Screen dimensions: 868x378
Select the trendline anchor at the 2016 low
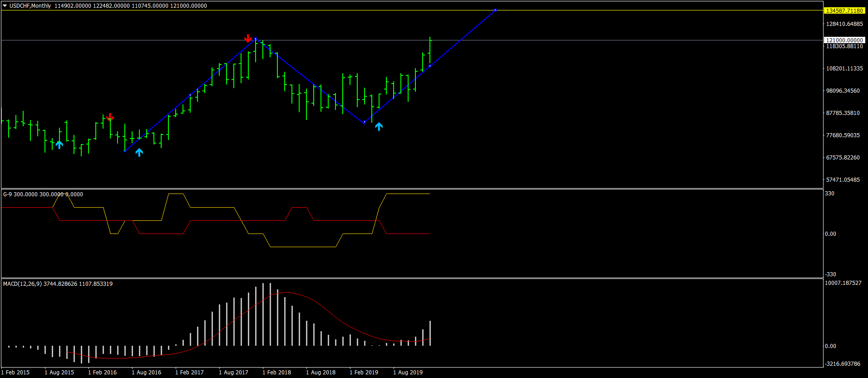pos(125,151)
